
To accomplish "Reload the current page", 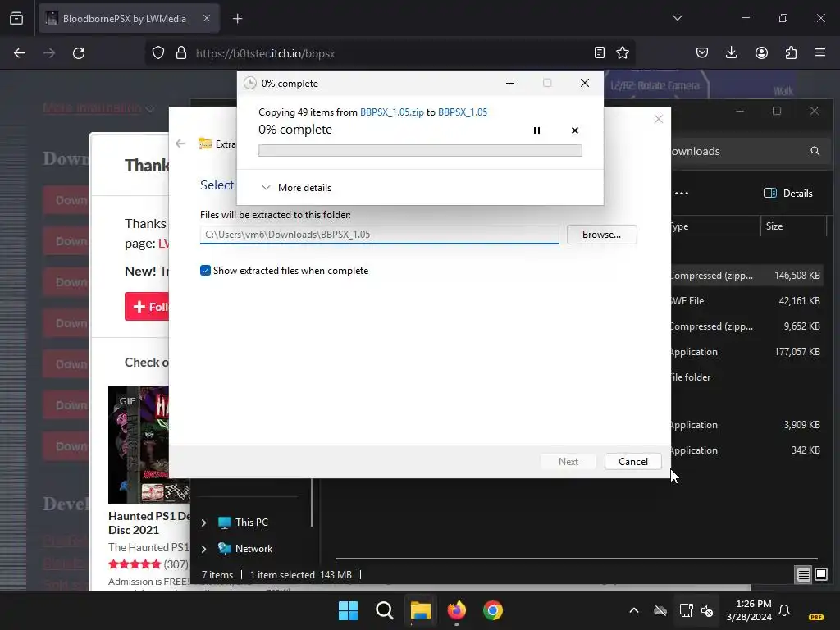I will [79, 53].
